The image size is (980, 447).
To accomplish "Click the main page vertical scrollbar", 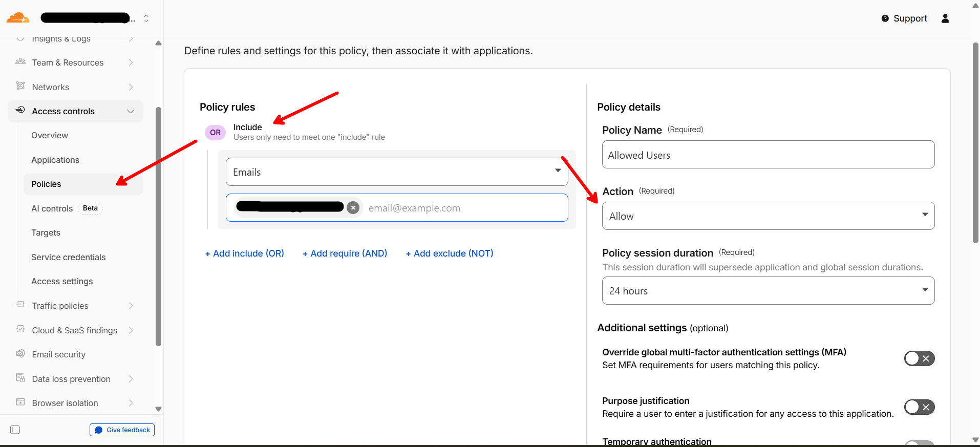I will (x=975, y=143).
